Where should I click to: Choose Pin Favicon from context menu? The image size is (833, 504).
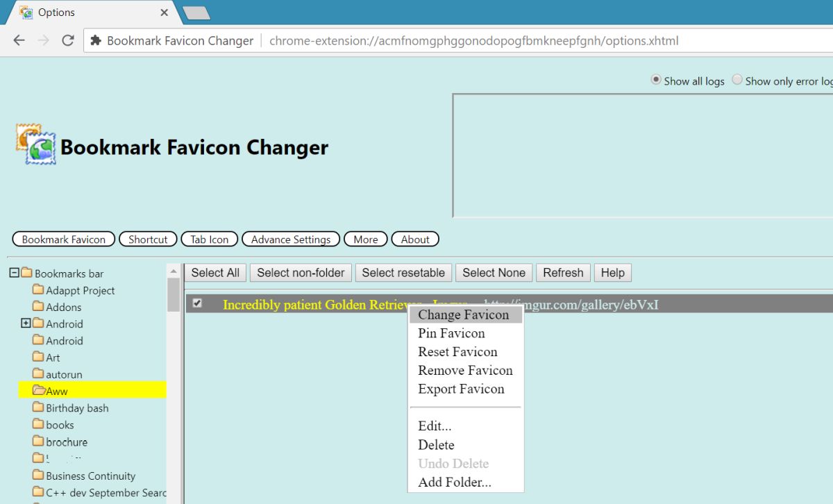pyautogui.click(x=466, y=333)
